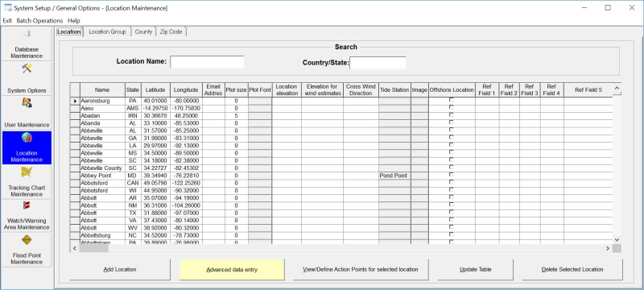This screenshot has height=290, width=644.
Task: Switch to the Location Group tab
Action: [107, 31]
